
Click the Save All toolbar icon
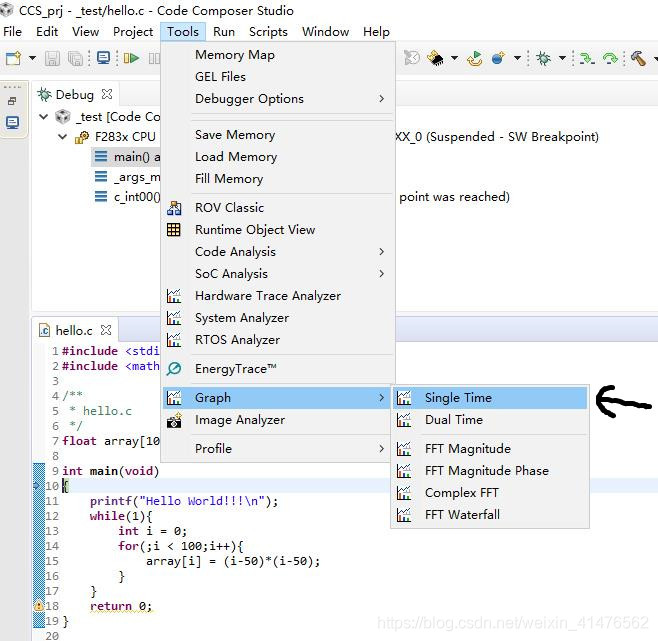pos(76,58)
